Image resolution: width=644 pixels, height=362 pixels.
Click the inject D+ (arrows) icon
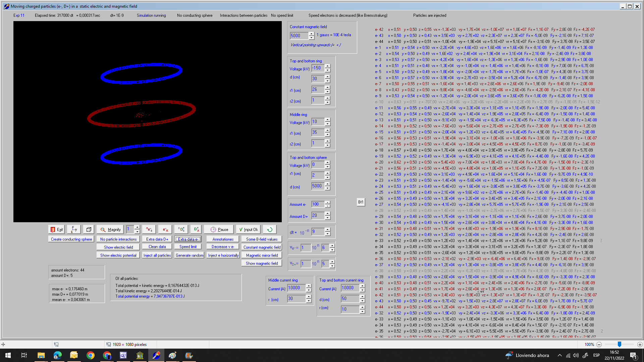click(181, 230)
